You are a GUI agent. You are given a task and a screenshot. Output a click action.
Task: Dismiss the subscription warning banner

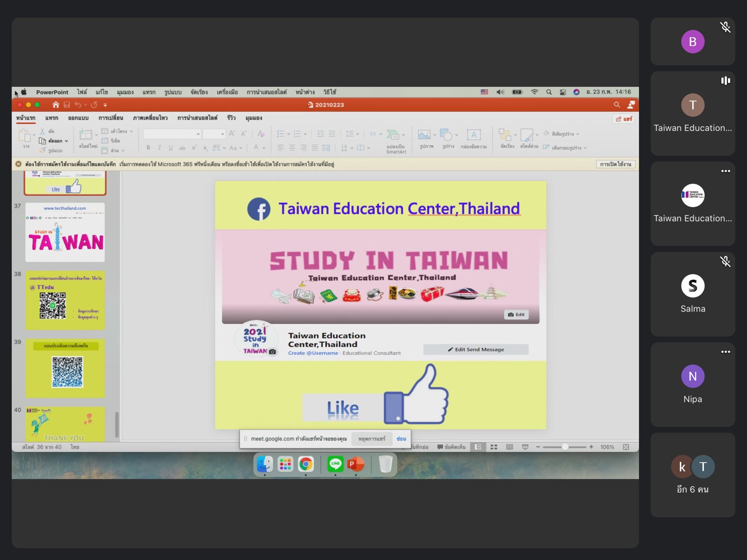pyautogui.click(x=18, y=164)
